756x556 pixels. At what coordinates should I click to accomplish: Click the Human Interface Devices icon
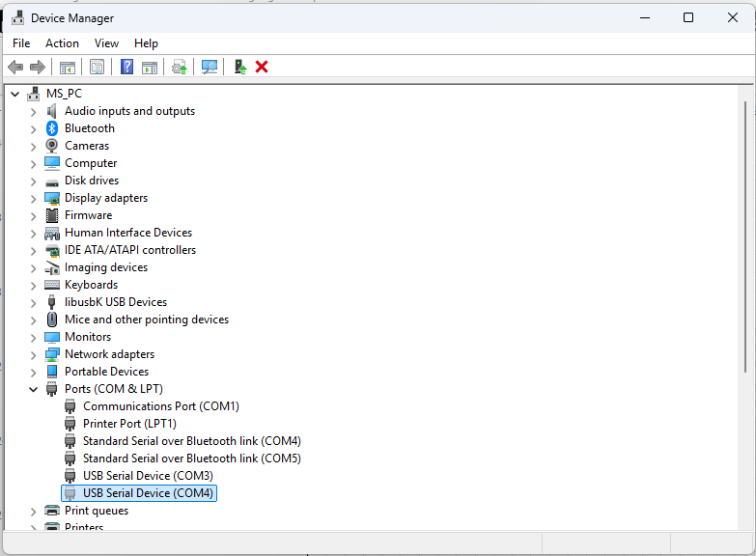tap(52, 234)
